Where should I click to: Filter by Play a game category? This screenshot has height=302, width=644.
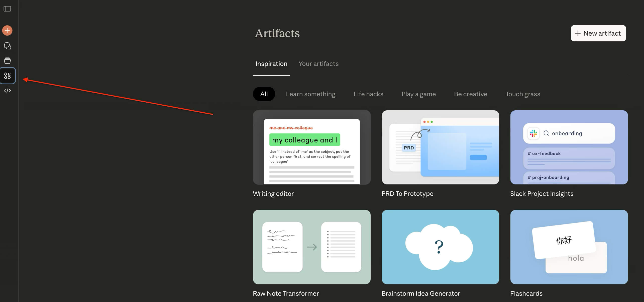pyautogui.click(x=418, y=94)
